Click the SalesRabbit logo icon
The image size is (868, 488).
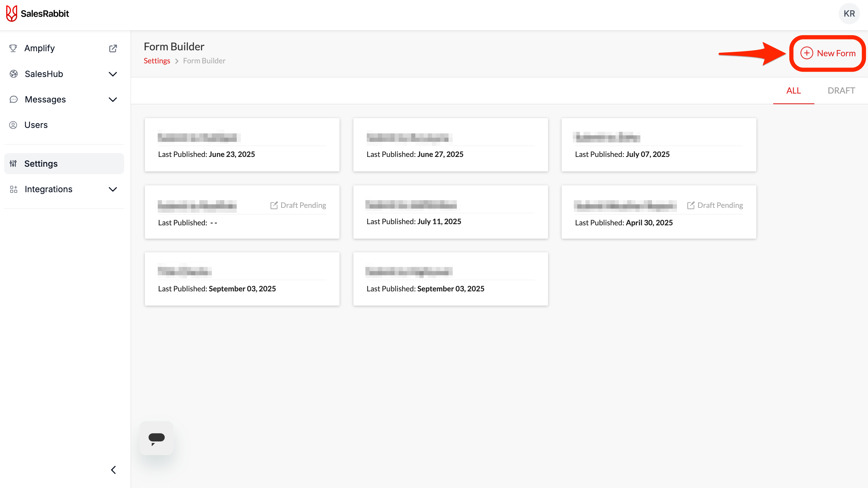click(12, 13)
